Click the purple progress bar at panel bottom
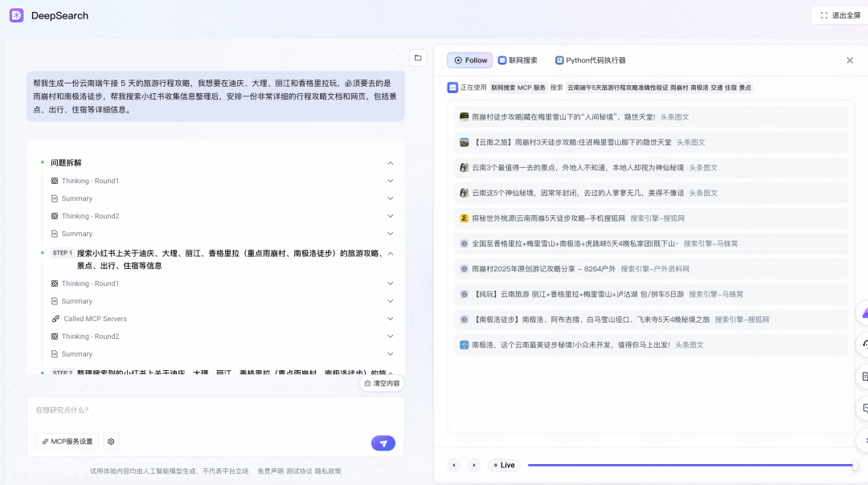This screenshot has height=485, width=868. [693, 464]
